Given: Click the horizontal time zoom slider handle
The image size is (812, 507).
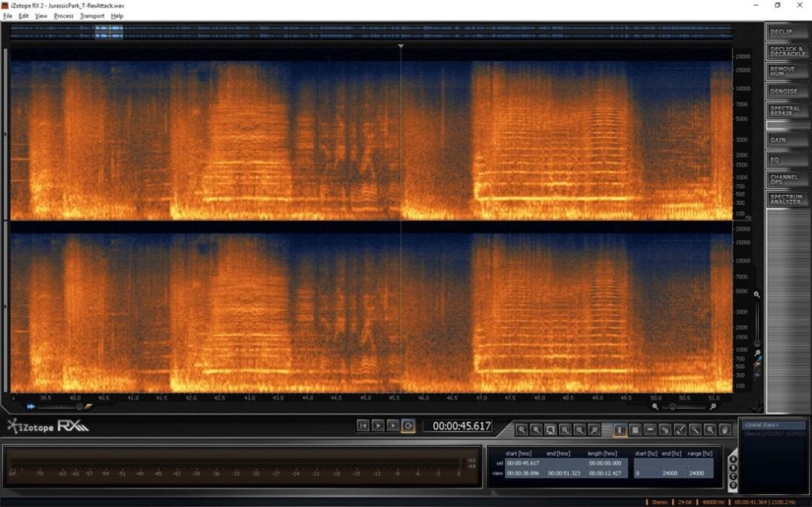Looking at the screenshot, I should coord(672,407).
